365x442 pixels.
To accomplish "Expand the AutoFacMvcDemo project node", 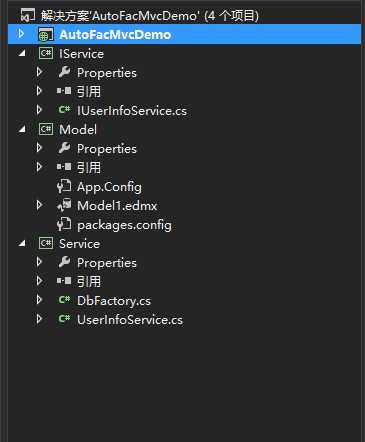I will tap(21, 34).
